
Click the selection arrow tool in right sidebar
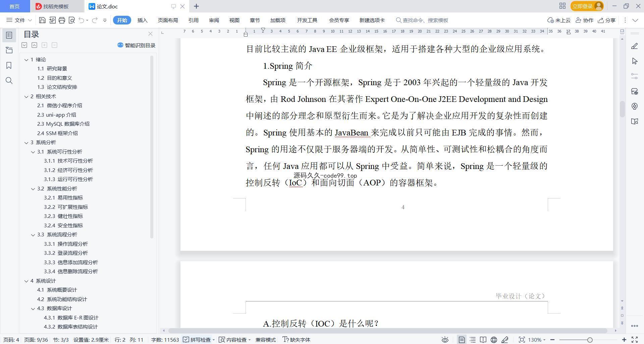point(634,61)
